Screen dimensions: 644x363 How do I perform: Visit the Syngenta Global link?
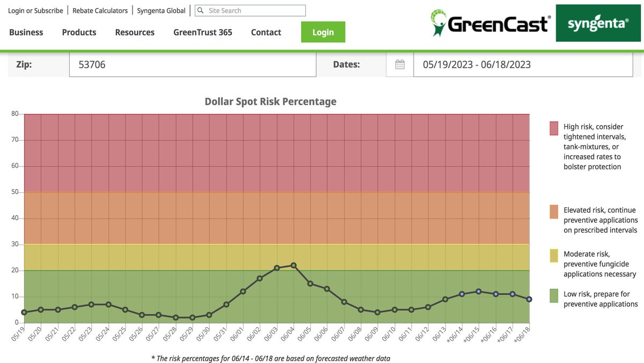coord(161,10)
